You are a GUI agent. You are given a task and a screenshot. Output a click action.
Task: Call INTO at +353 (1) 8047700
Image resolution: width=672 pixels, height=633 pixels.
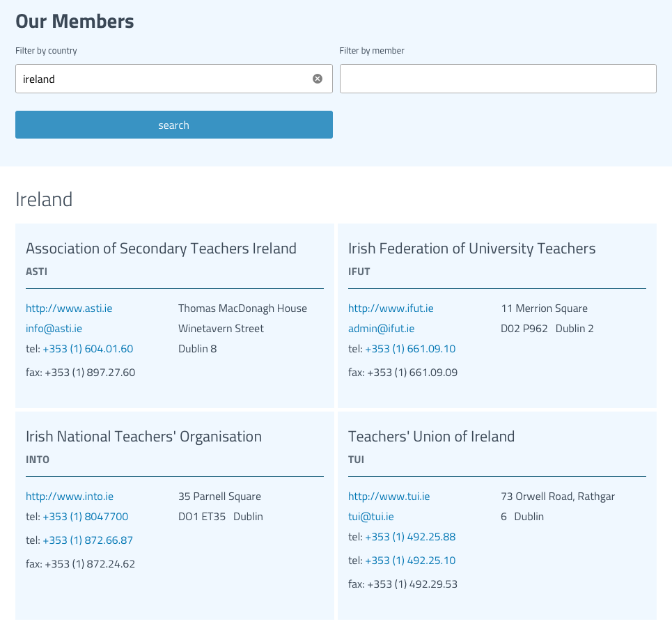(85, 517)
